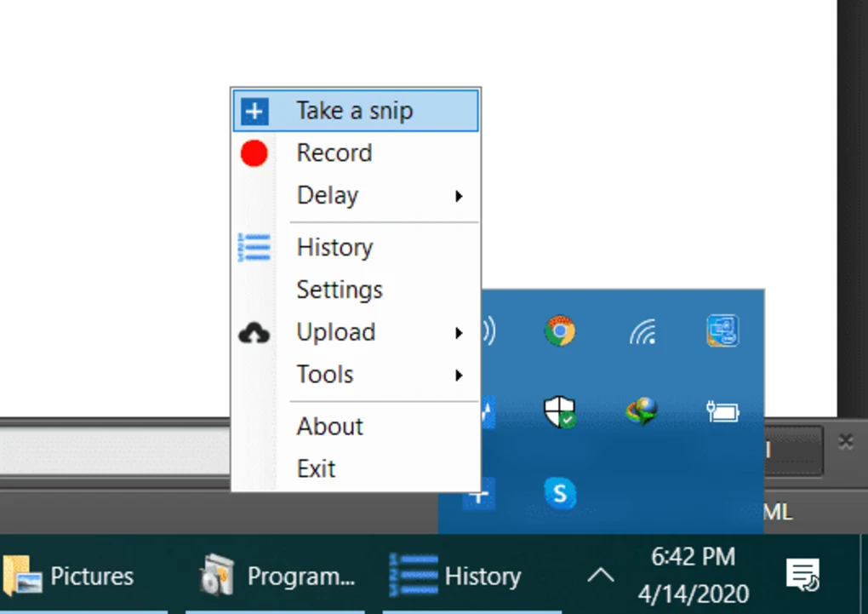Expand the Tools submenu arrow

[458, 375]
